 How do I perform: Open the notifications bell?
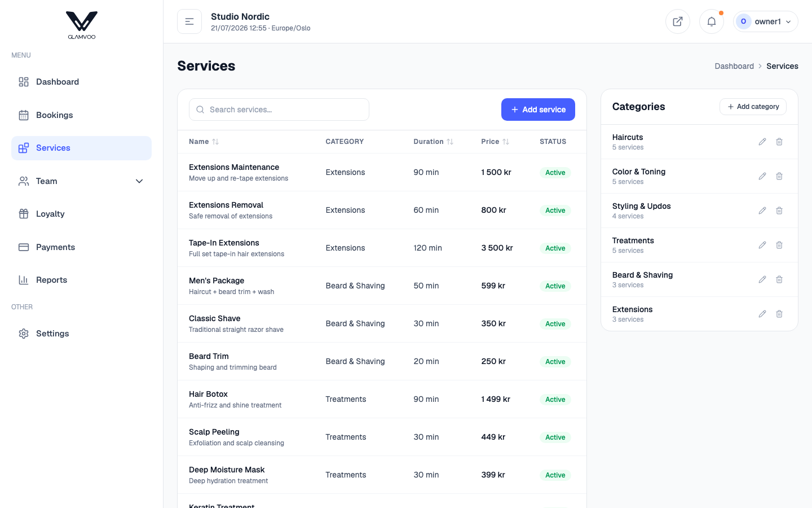point(712,21)
